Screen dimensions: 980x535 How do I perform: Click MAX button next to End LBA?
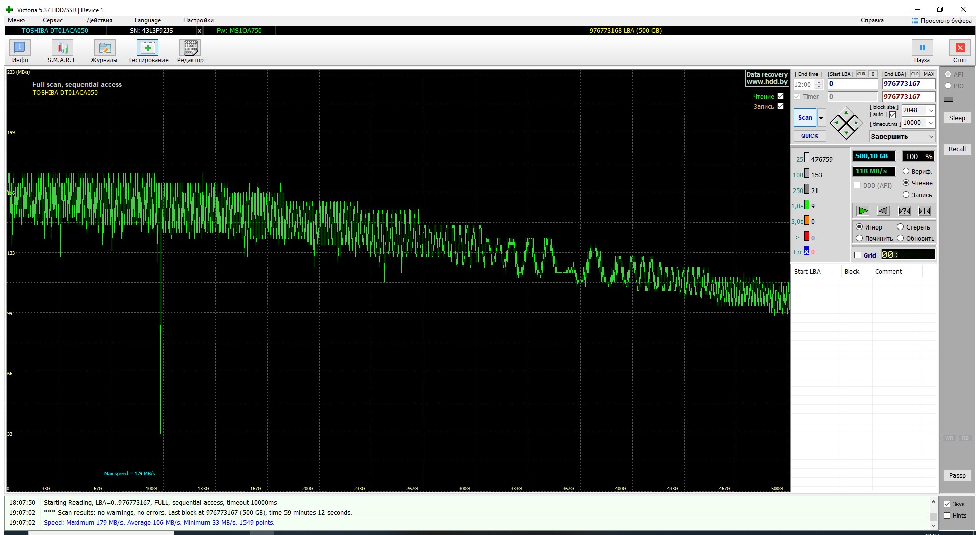click(929, 74)
